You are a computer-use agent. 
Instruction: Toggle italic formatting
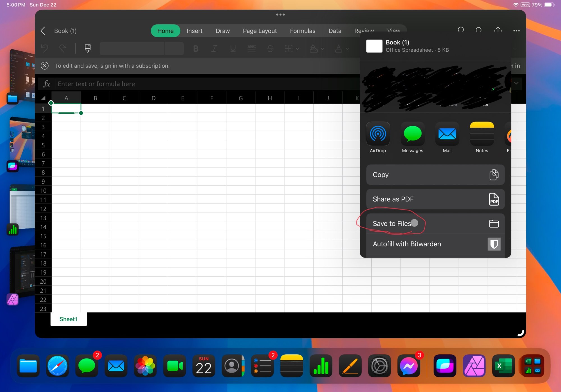(x=214, y=49)
